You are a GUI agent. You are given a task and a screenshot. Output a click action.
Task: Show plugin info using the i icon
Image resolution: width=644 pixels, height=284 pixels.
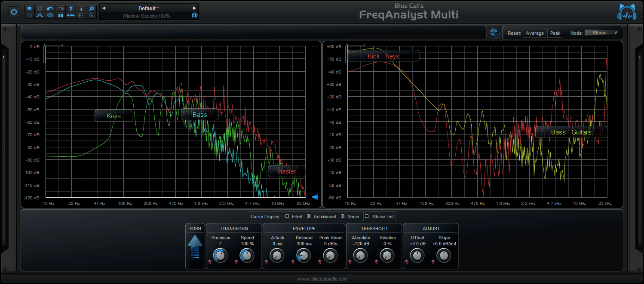tap(81, 9)
